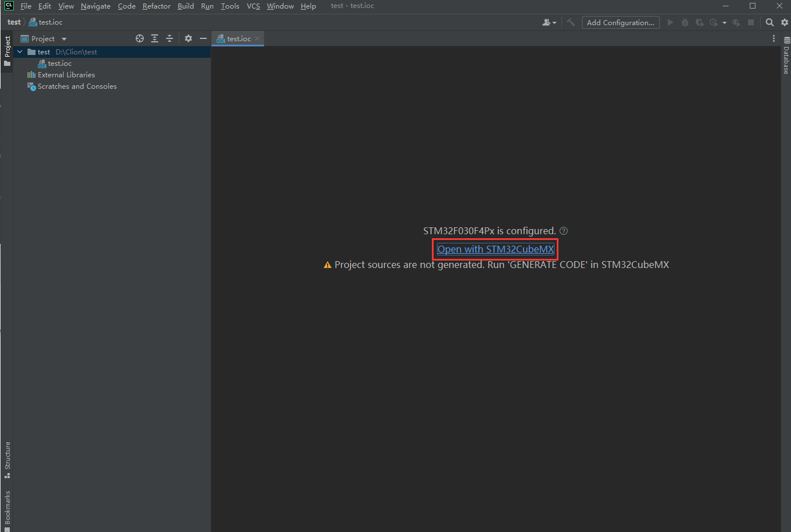Hide the Project panel with minus icon
This screenshot has height=532, width=791.
203,38
